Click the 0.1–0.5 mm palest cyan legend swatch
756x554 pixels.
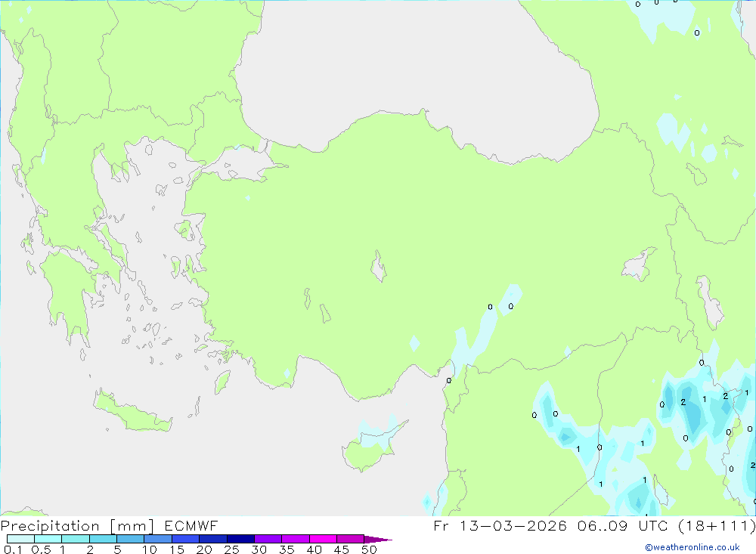[20, 539]
